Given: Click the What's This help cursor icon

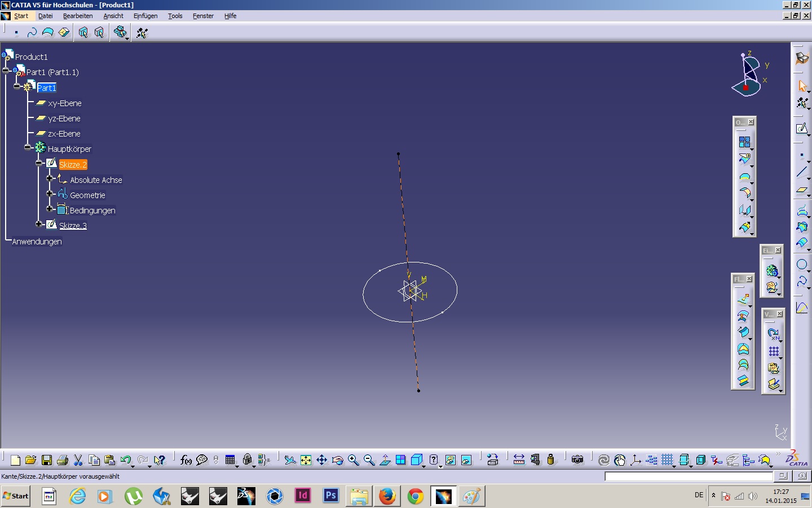Looking at the screenshot, I should tap(160, 460).
